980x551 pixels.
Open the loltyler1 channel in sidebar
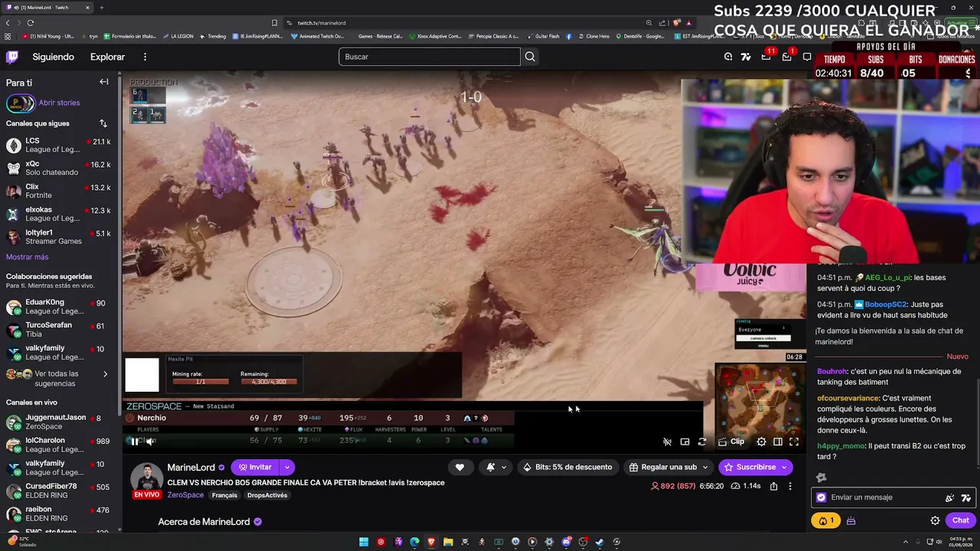point(60,237)
